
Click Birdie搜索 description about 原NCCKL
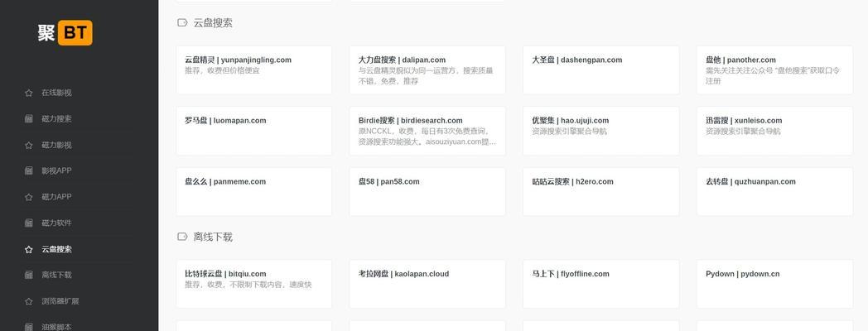click(x=427, y=137)
